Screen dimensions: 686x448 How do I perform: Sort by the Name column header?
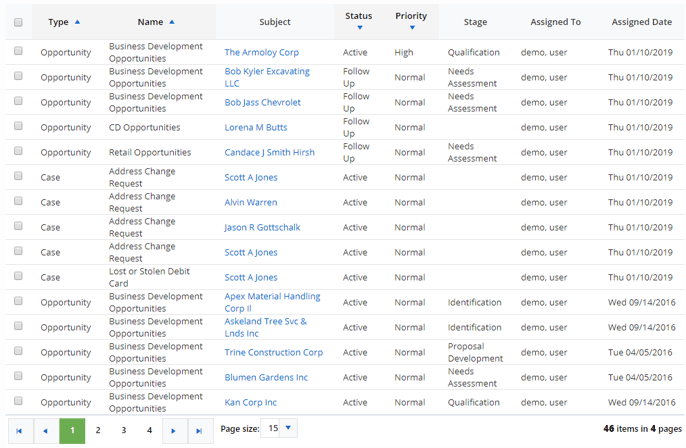pos(150,22)
